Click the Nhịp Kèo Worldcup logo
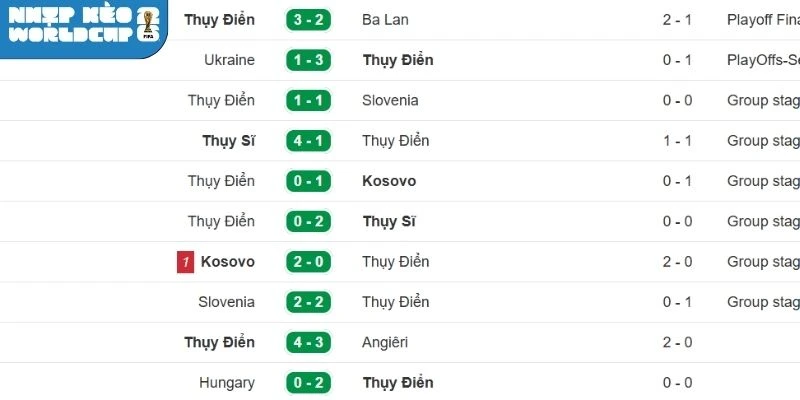 pyautogui.click(x=82, y=27)
